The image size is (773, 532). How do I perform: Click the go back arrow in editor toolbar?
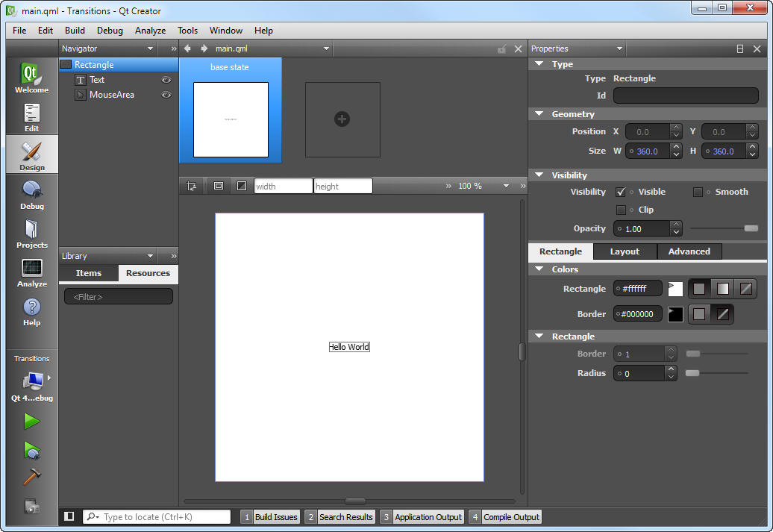(x=187, y=48)
